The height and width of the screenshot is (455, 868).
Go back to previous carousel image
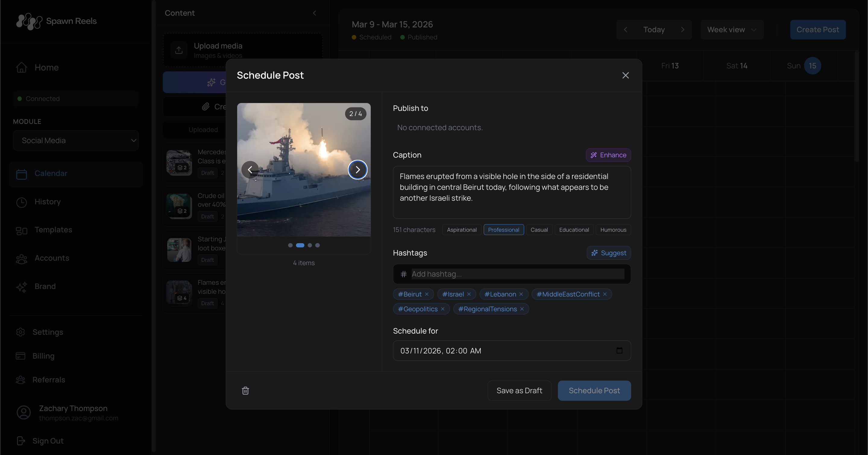250,170
